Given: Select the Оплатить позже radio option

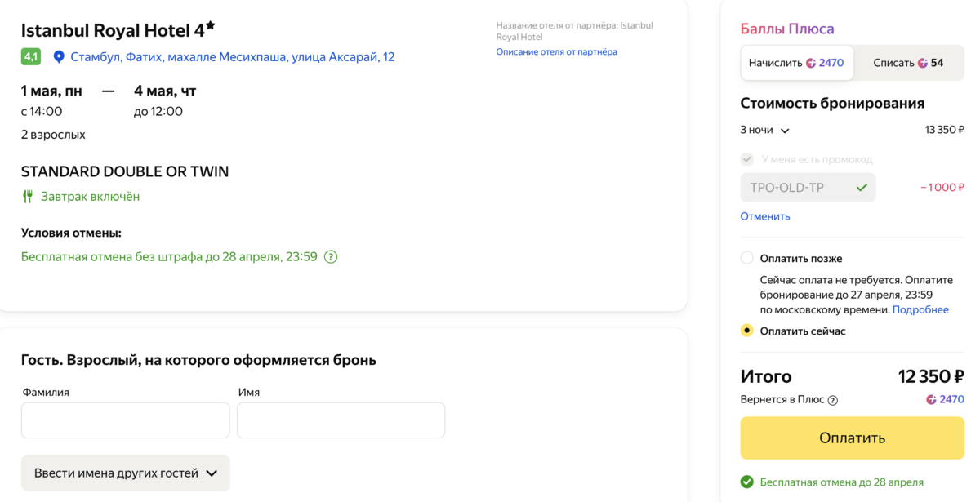Looking at the screenshot, I should [x=746, y=258].
